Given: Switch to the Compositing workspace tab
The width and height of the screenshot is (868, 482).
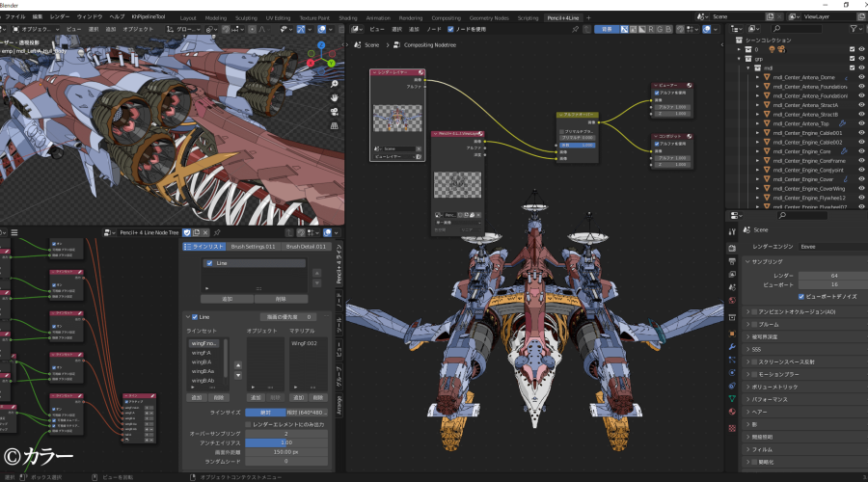Looking at the screenshot, I should [446, 17].
